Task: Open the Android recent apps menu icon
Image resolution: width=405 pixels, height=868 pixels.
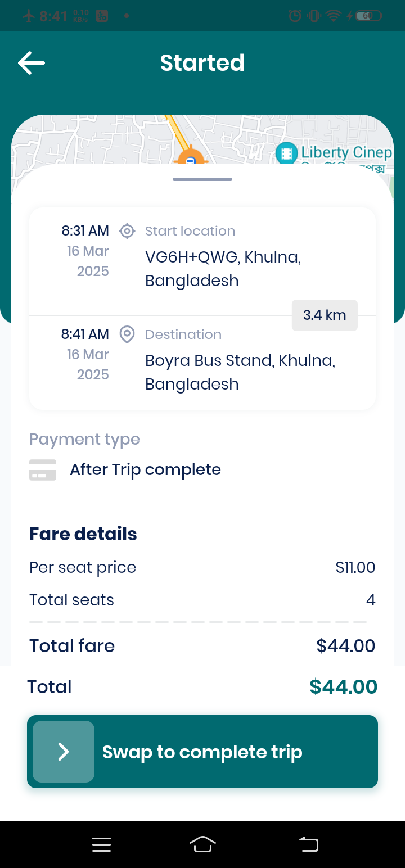Action: click(x=101, y=844)
